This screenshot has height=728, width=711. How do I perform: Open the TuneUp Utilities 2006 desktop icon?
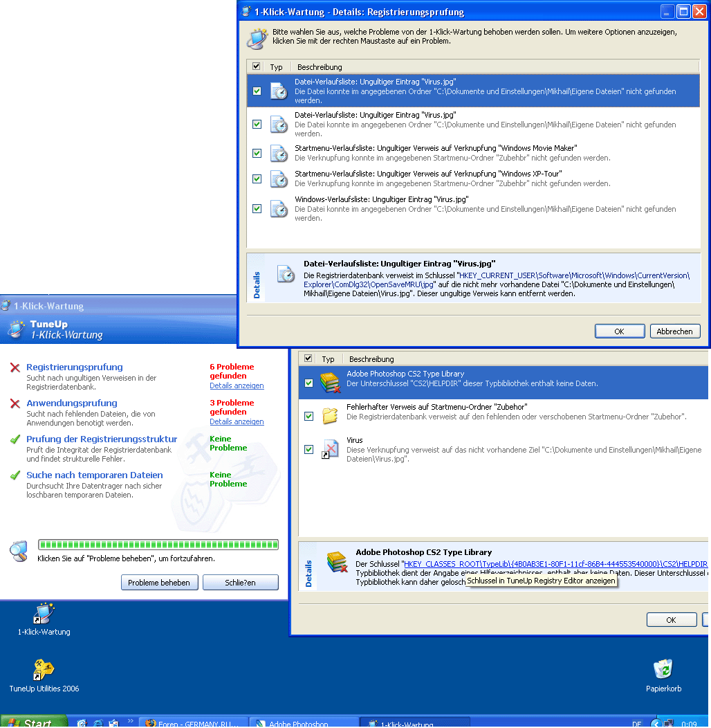44,670
